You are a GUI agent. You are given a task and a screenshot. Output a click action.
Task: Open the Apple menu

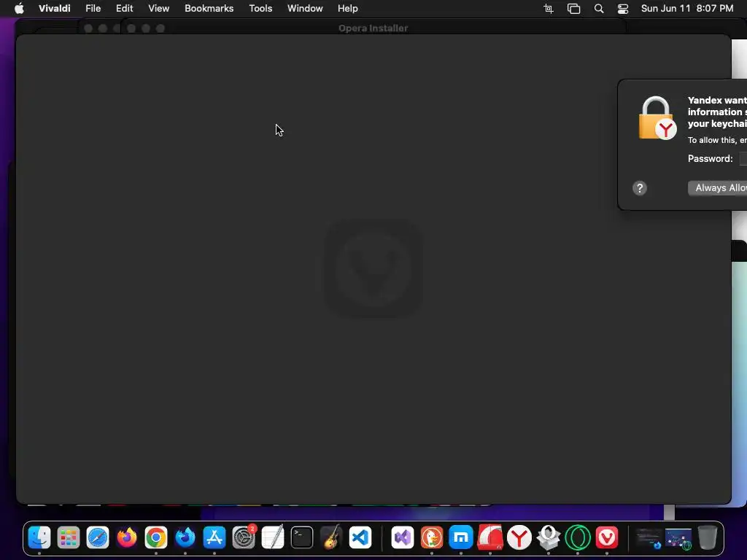(19, 9)
